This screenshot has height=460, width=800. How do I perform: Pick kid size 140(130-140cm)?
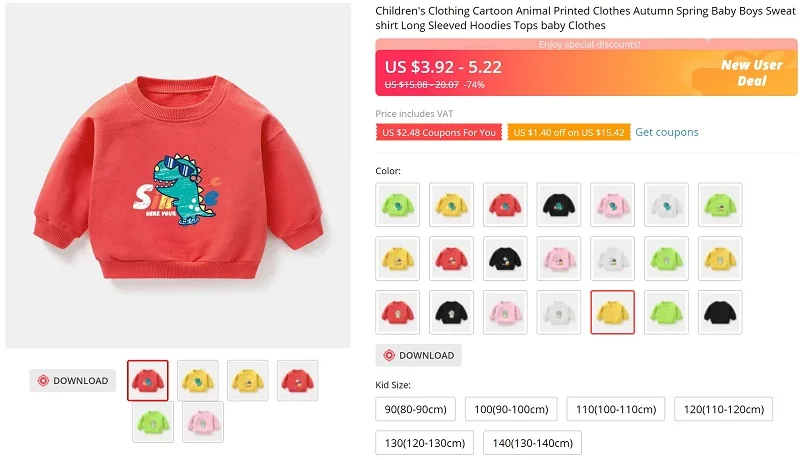tap(532, 443)
